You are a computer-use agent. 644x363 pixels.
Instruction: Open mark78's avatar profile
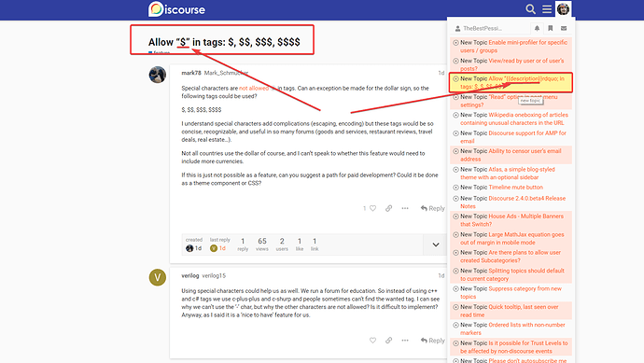tap(158, 75)
